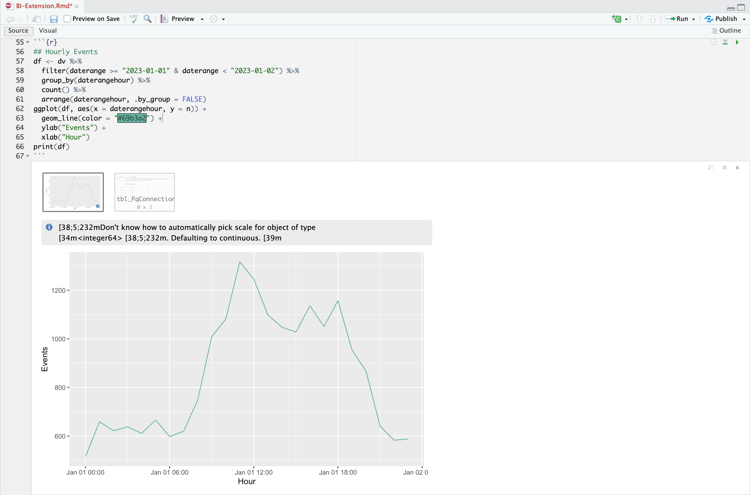Viewport: 750px width, 495px height.
Task: Open the Publish dropdown arrow
Action: 744,19
